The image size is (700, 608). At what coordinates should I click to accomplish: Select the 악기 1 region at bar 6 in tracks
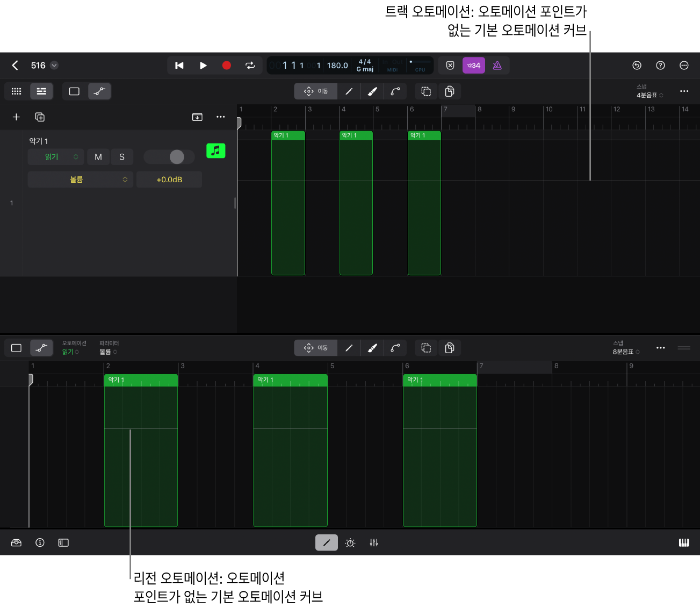tap(424, 203)
